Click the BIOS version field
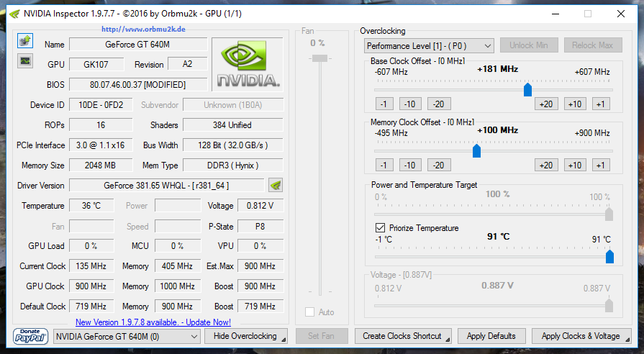Screen dimensions: 644x354 [138, 85]
